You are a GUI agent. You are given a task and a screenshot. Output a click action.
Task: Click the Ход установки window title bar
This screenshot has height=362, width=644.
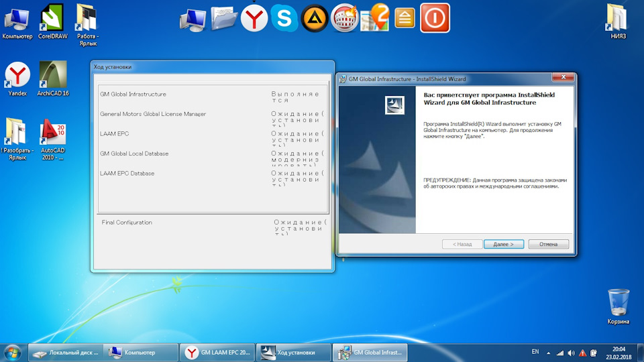213,67
